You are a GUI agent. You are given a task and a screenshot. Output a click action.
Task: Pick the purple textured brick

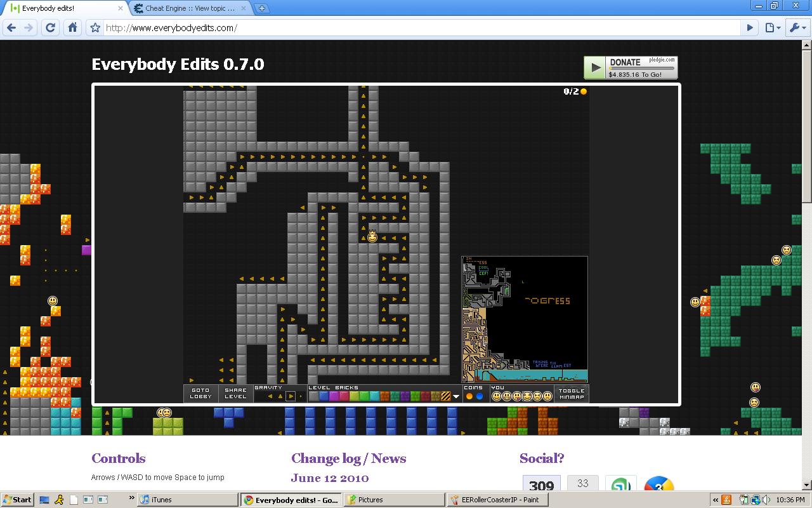tap(405, 396)
